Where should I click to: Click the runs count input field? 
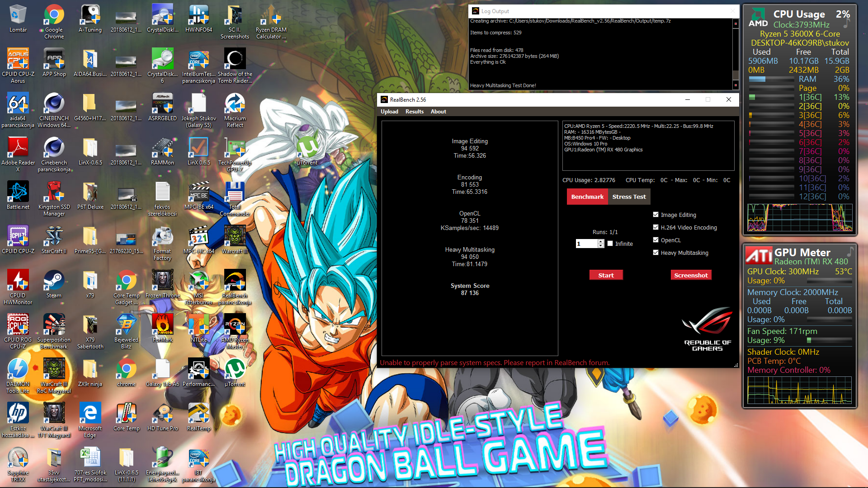(x=586, y=244)
